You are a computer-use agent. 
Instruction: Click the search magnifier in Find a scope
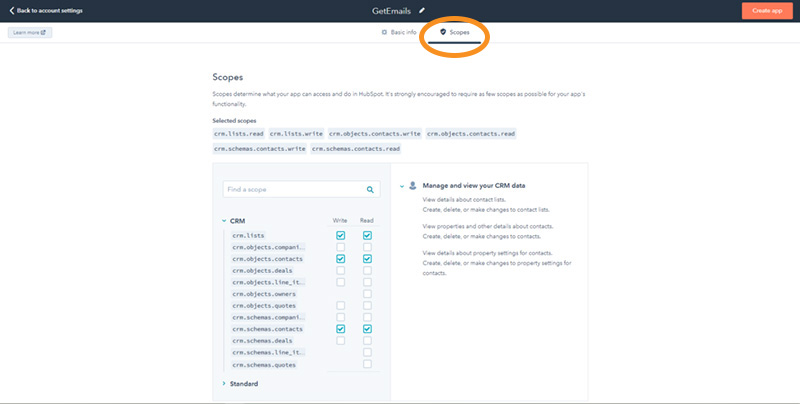(370, 190)
